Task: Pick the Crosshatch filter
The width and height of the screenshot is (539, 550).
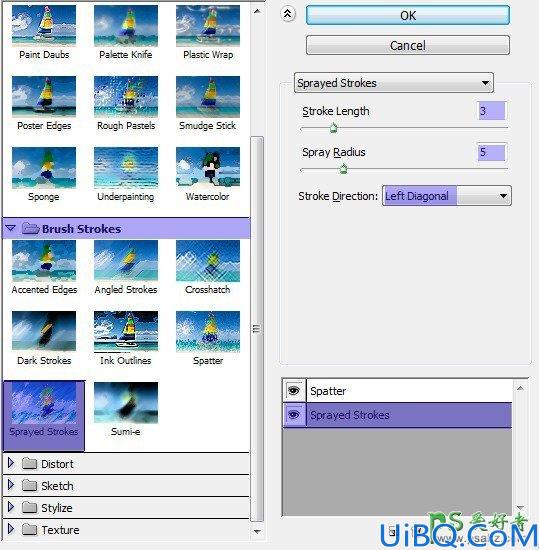Action: coord(208,261)
